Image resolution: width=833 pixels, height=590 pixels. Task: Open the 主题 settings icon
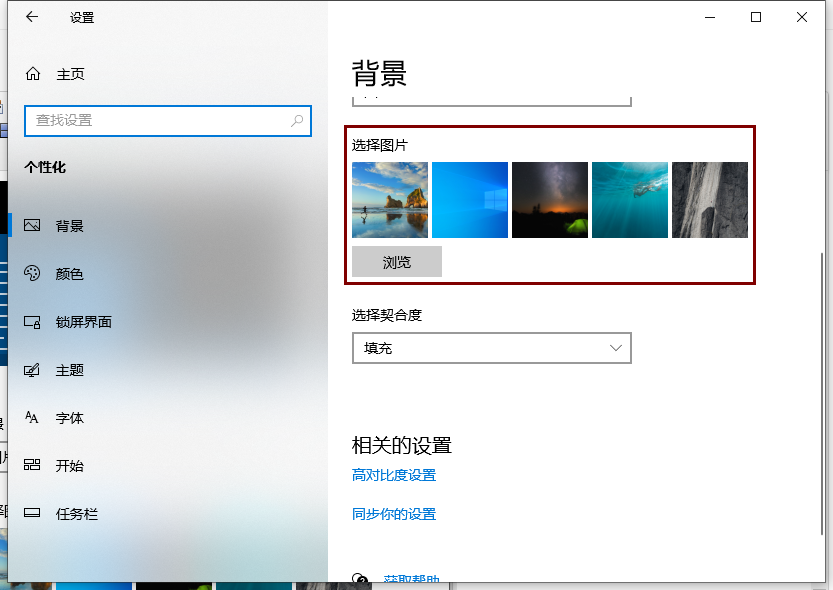click(x=32, y=369)
